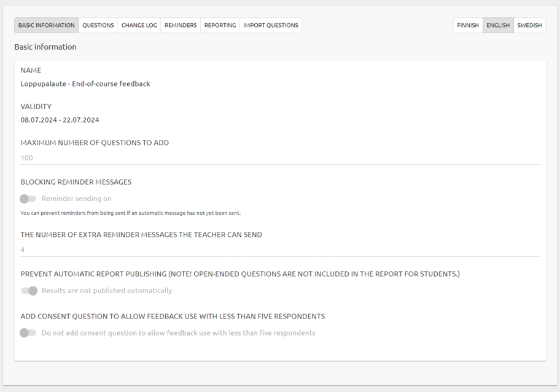Switch to the Change Log tab

[x=139, y=25]
